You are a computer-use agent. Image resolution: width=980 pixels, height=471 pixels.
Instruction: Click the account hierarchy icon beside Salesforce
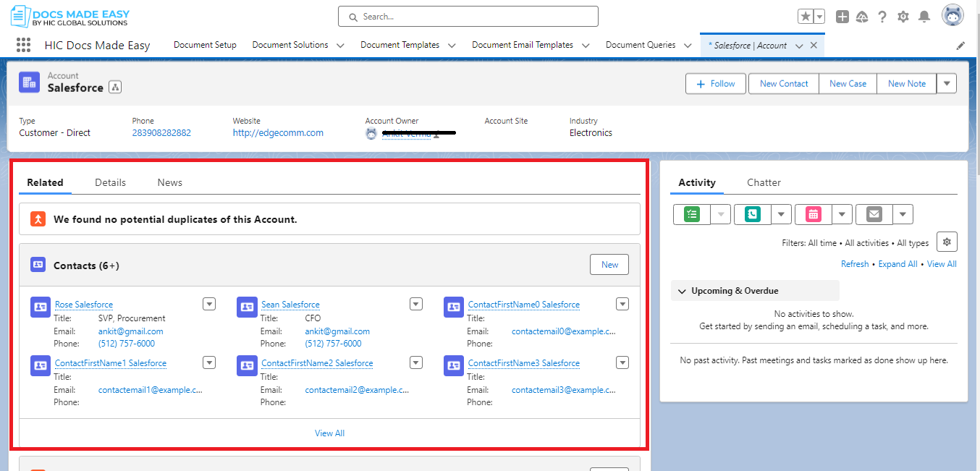(115, 88)
